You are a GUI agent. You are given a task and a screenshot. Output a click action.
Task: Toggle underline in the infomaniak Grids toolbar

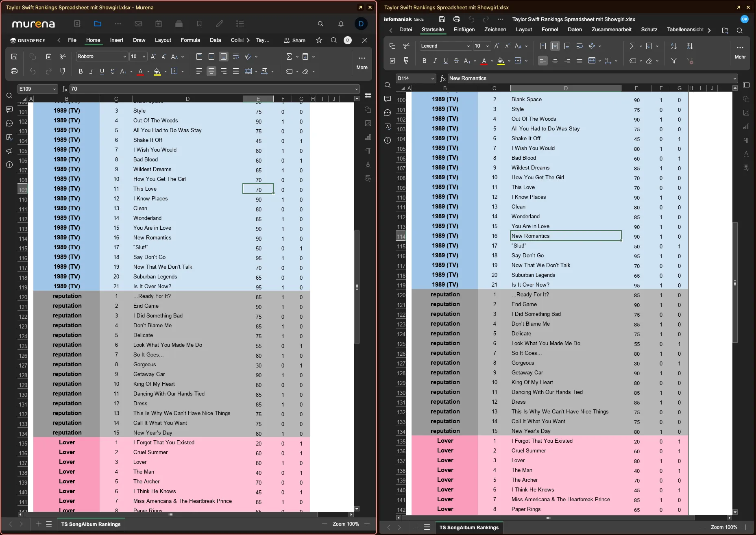coord(445,61)
